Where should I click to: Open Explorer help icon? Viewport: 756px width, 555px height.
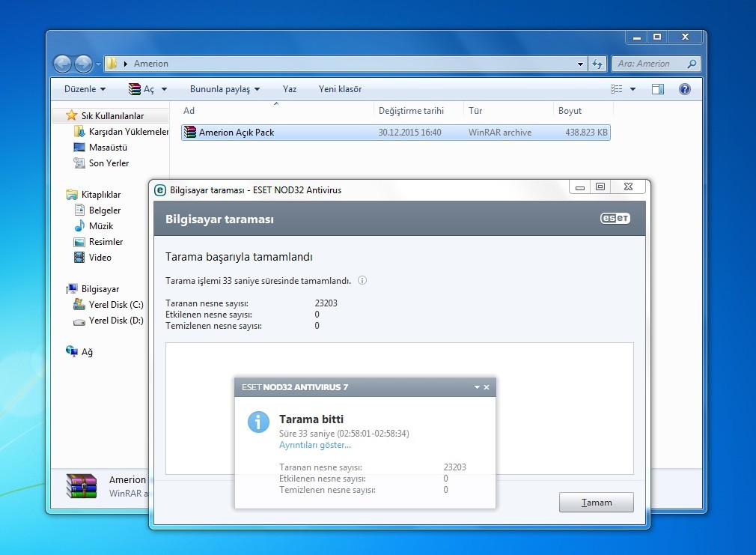click(x=685, y=89)
